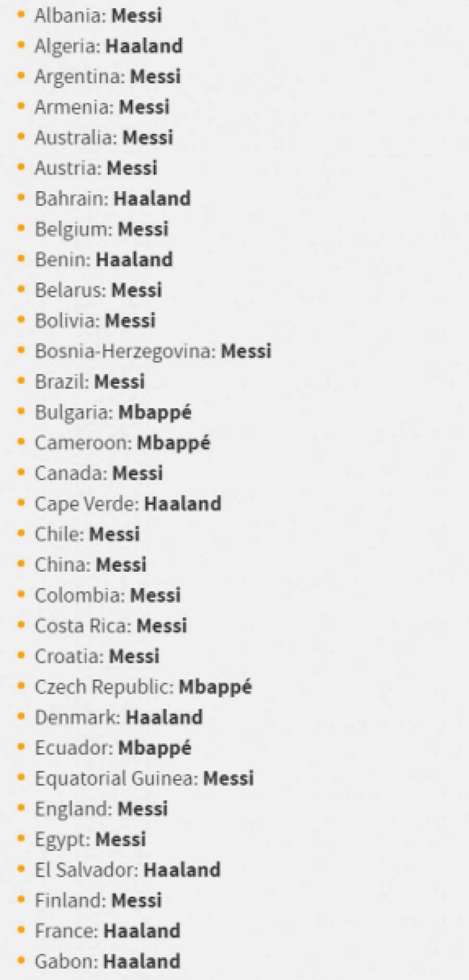Image resolution: width=469 pixels, height=980 pixels.
Task: Select the Gabon: Haaland entry
Action: (107, 961)
